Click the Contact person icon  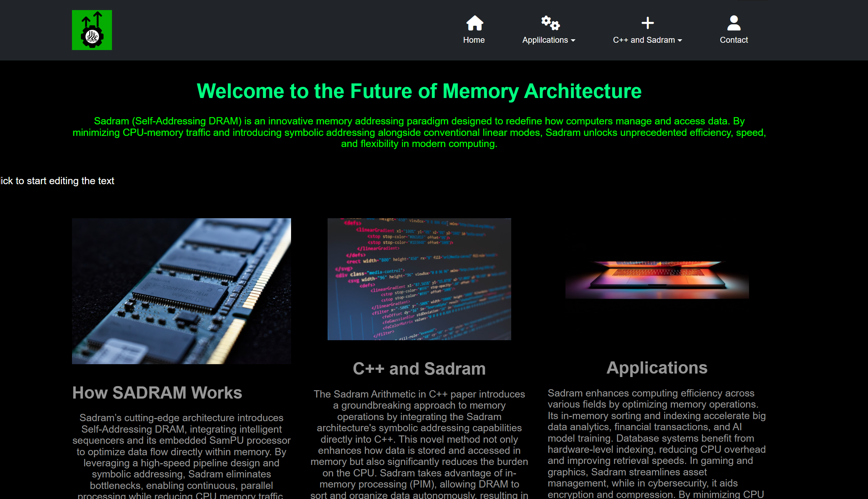[734, 23]
